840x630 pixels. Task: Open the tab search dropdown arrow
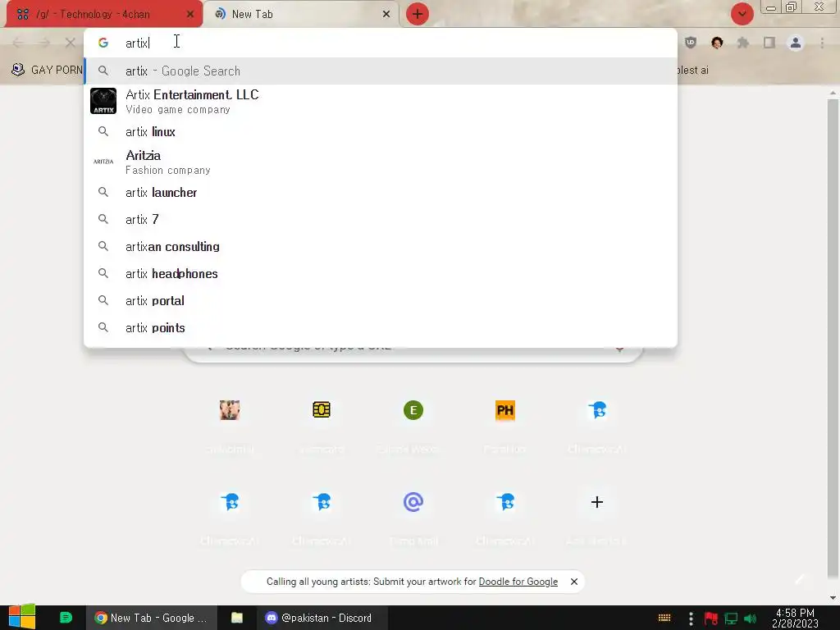(x=742, y=15)
